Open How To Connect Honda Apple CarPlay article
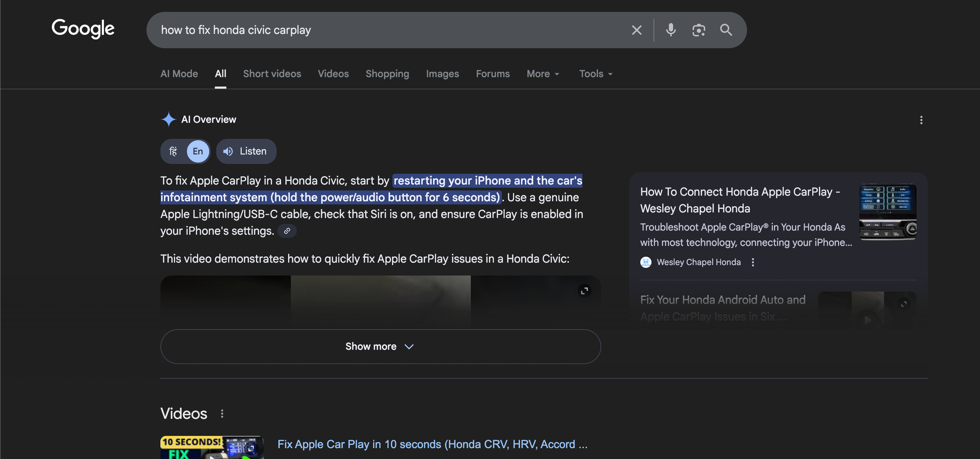Screen dimensions: 980x459 point(739,200)
